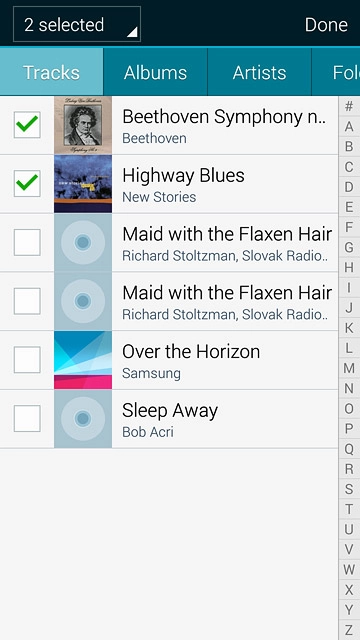Tap the Over the Horizon album artwork

(x=83, y=360)
